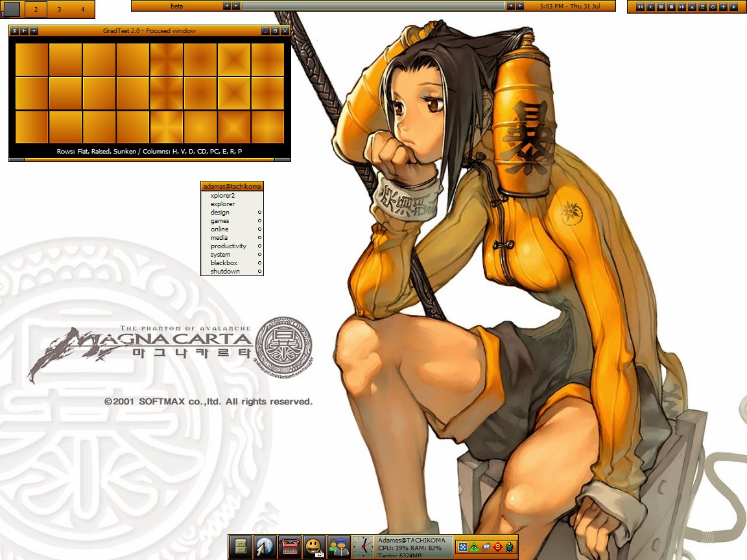The image size is (747, 560).
Task: Select the Raised Diagonal gradient swatch
Action: click(99, 93)
